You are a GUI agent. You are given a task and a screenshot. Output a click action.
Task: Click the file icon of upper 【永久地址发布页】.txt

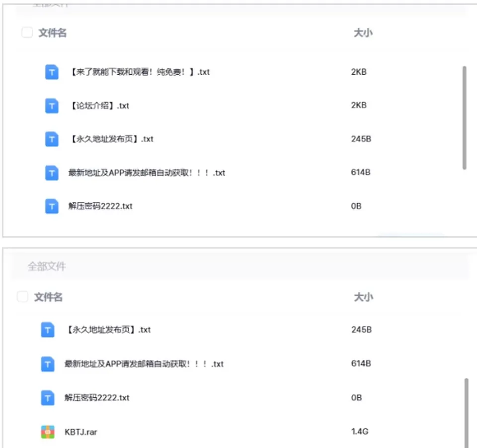click(x=52, y=139)
